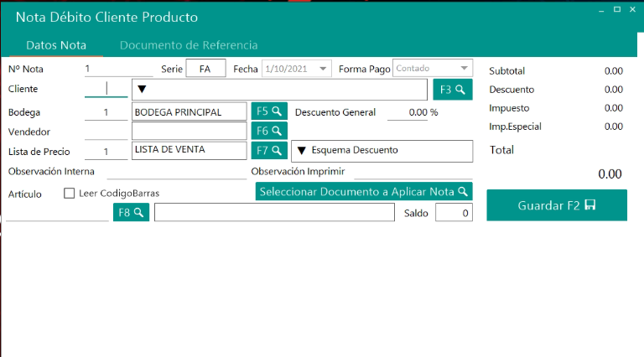This screenshot has width=644, height=357.
Task: Click the F3 client search button
Action: (452, 90)
